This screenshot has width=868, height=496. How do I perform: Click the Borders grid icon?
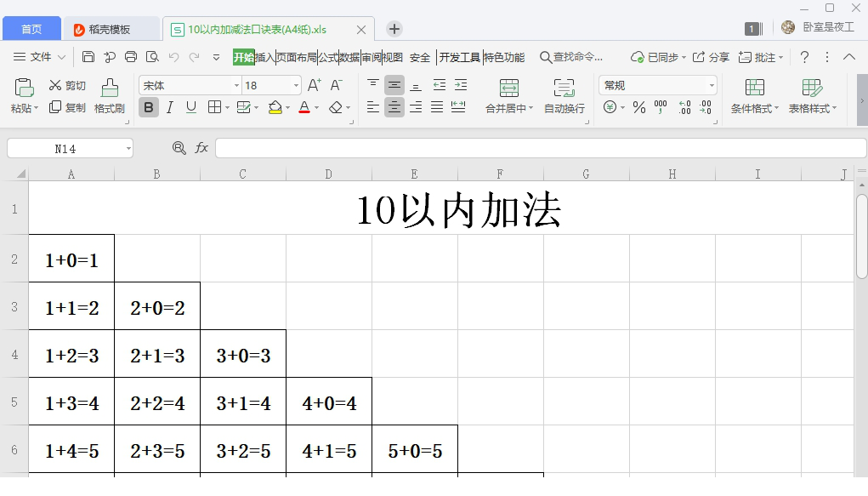pos(214,107)
